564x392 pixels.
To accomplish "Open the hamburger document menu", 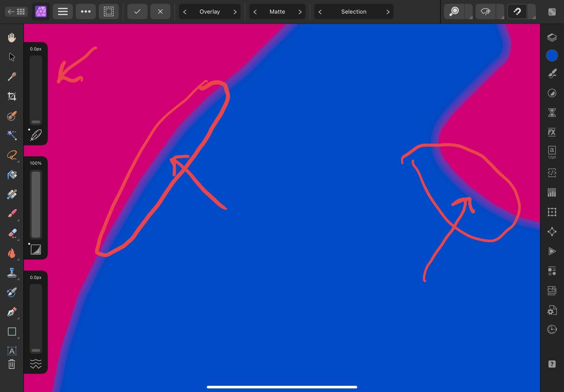I will click(x=63, y=11).
